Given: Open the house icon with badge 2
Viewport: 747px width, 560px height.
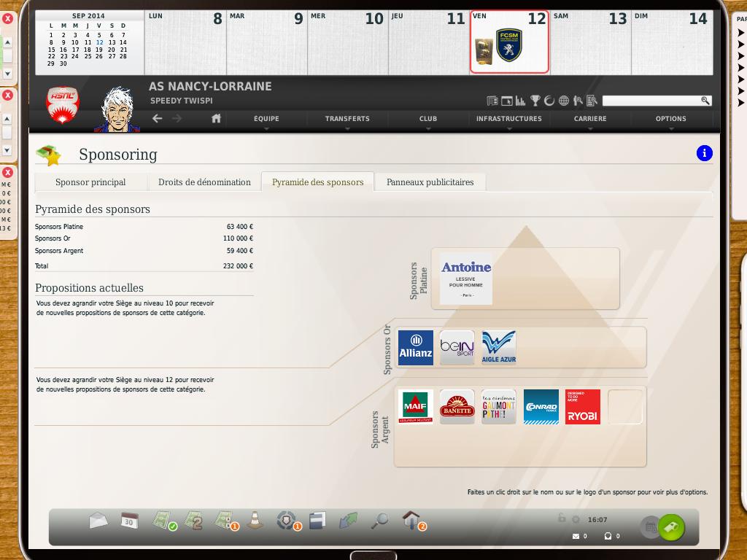Looking at the screenshot, I should click(x=414, y=521).
